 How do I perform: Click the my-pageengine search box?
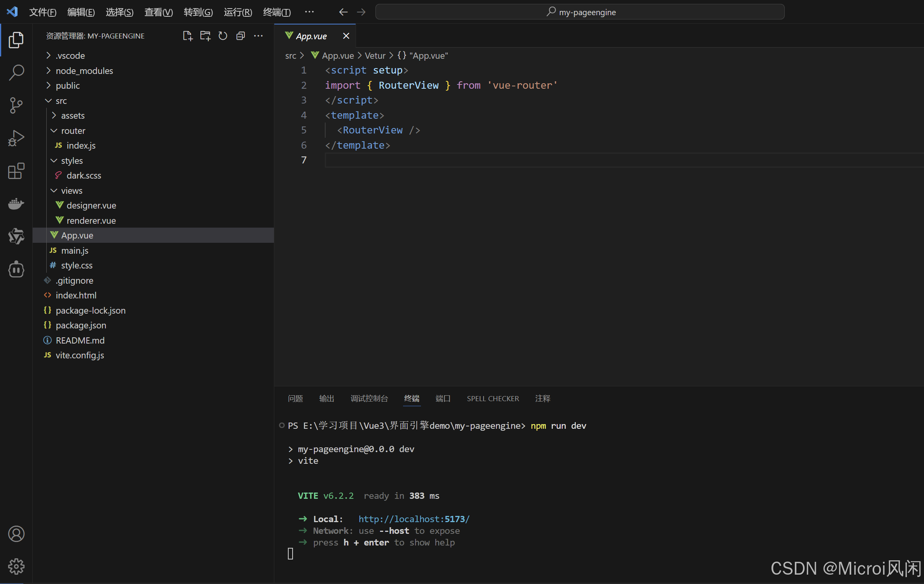click(580, 12)
